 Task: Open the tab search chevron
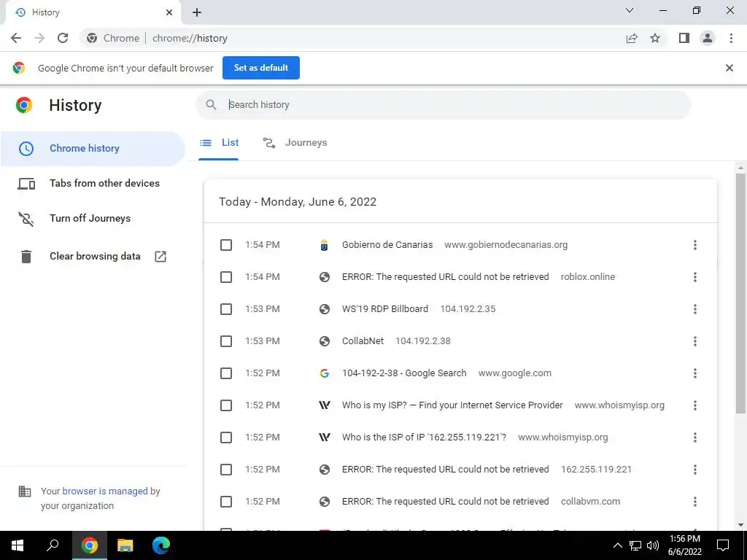(x=630, y=10)
